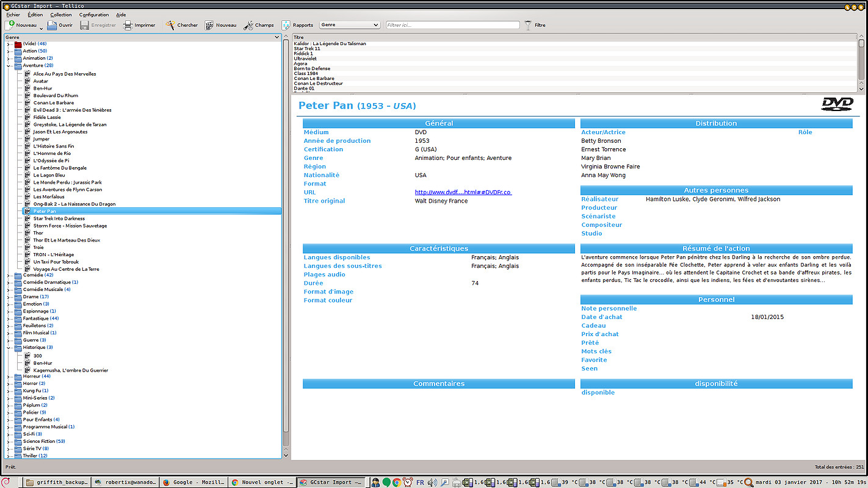Collapse the Aventure genre group
Image resolution: width=868 pixels, height=488 pixels.
click(x=9, y=65)
